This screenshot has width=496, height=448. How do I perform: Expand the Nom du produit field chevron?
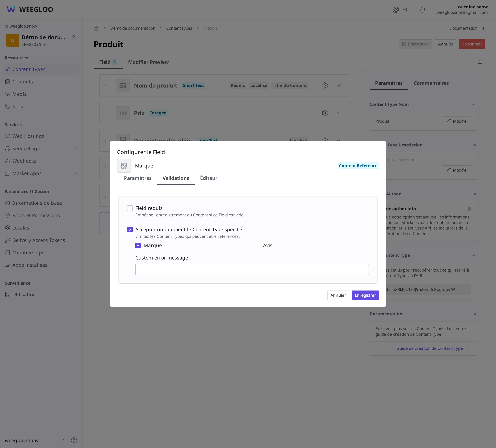(x=339, y=85)
